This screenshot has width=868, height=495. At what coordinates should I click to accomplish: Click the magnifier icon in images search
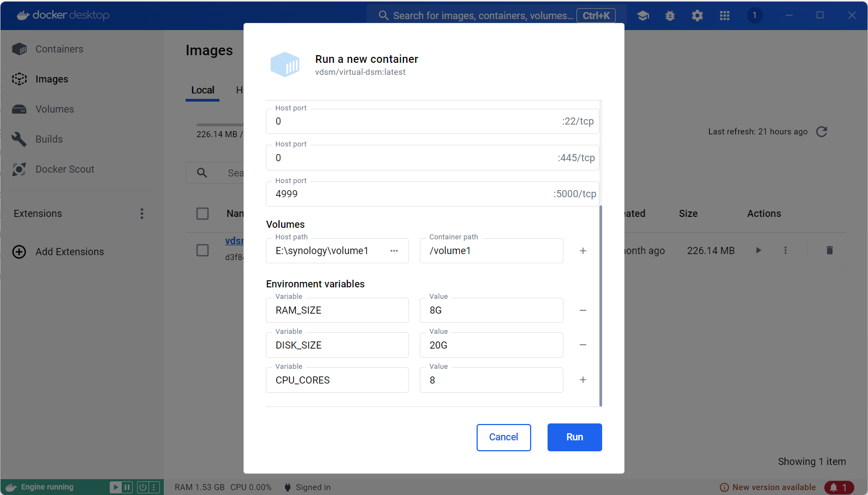pos(202,173)
